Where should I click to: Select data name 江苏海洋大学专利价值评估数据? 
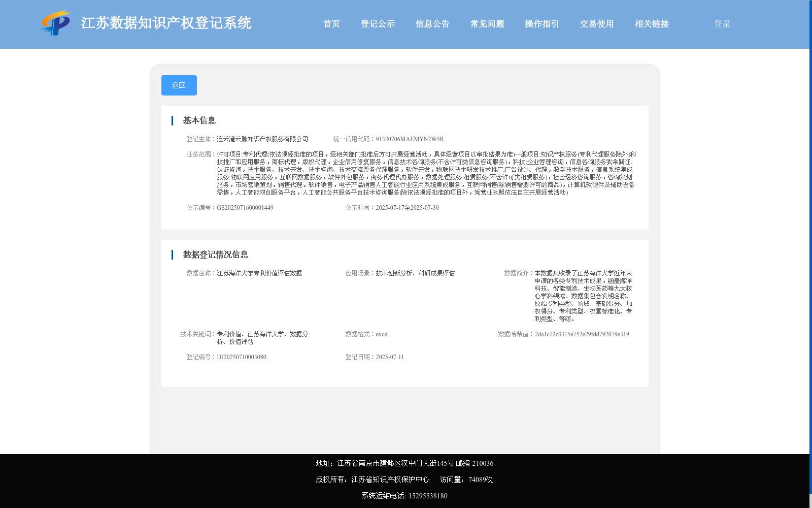click(259, 273)
